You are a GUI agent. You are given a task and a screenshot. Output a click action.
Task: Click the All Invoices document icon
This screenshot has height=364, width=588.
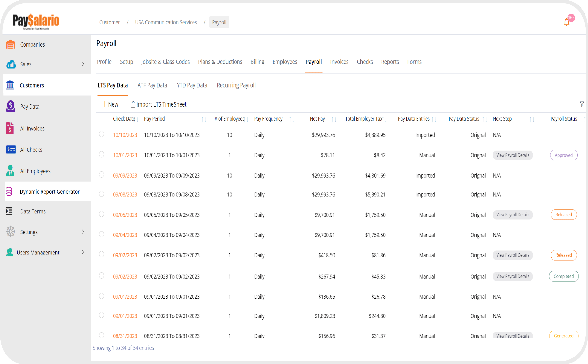pyautogui.click(x=10, y=128)
